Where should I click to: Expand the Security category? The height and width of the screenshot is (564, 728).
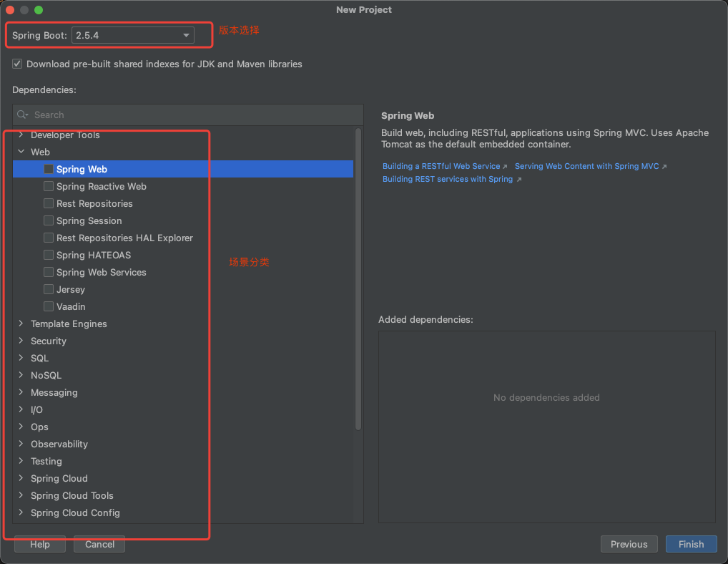21,341
